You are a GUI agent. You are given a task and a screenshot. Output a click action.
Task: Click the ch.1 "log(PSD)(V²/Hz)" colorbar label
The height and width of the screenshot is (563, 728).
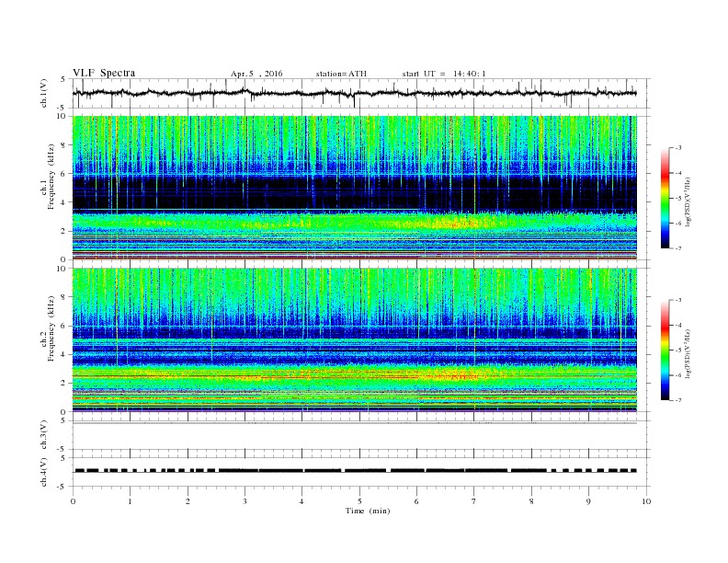point(688,201)
